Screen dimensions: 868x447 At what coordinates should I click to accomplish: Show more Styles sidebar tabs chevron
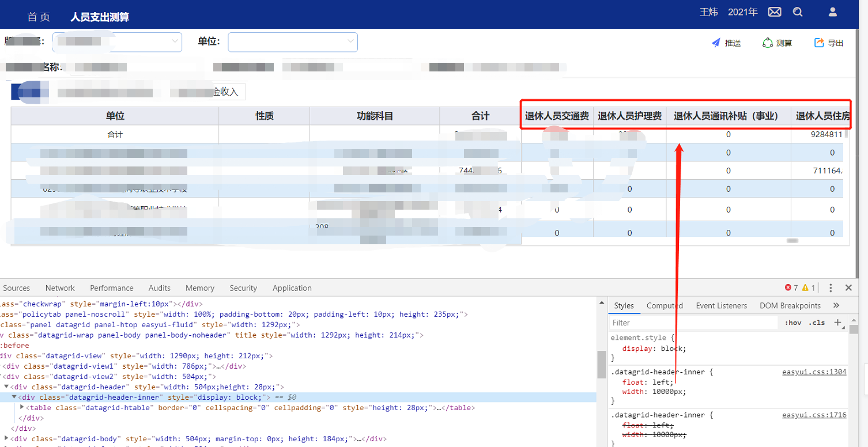pos(836,305)
